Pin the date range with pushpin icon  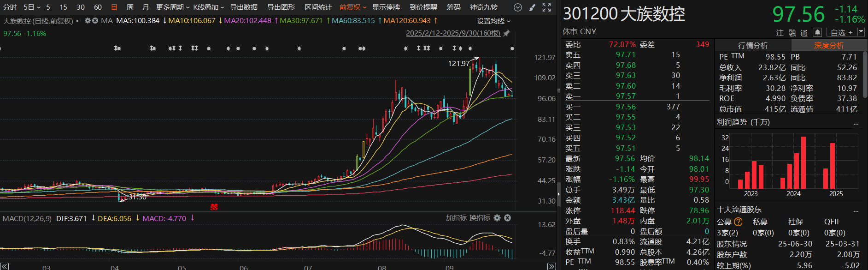pyautogui.click(x=506, y=33)
